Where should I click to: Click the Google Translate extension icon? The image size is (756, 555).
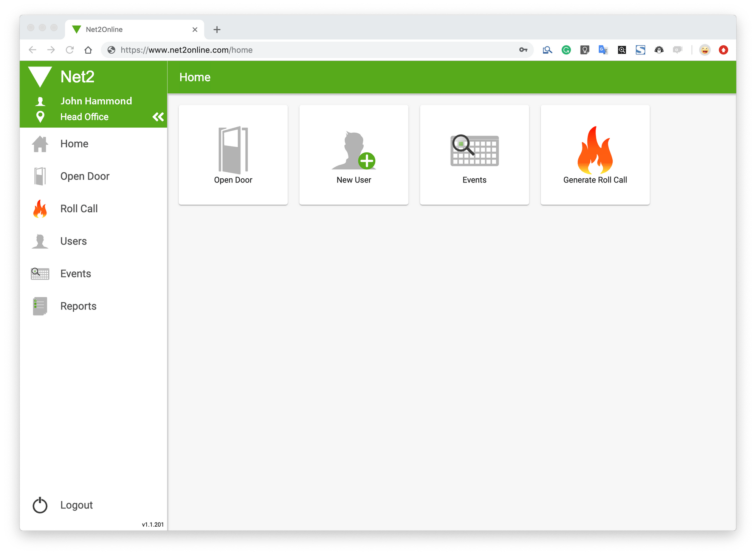click(x=603, y=49)
